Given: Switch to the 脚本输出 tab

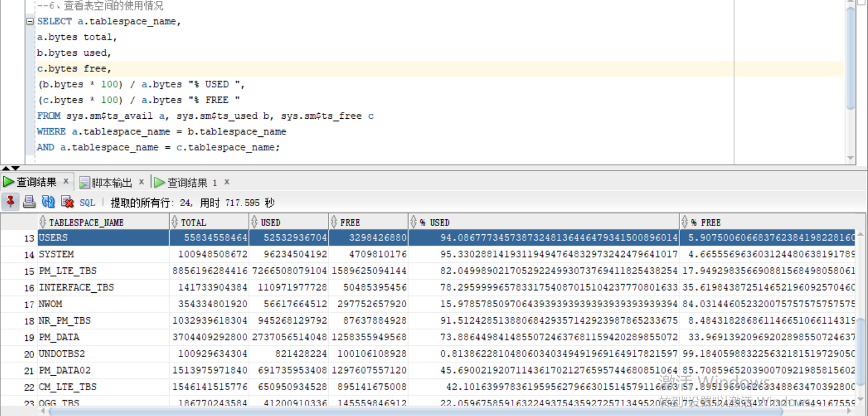Looking at the screenshot, I should (x=112, y=182).
